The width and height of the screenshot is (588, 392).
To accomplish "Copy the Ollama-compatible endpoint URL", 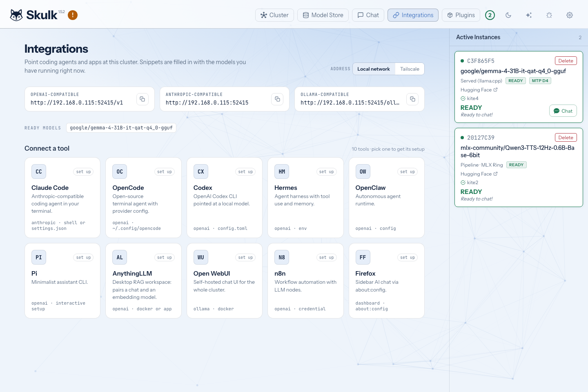I will coord(412,99).
